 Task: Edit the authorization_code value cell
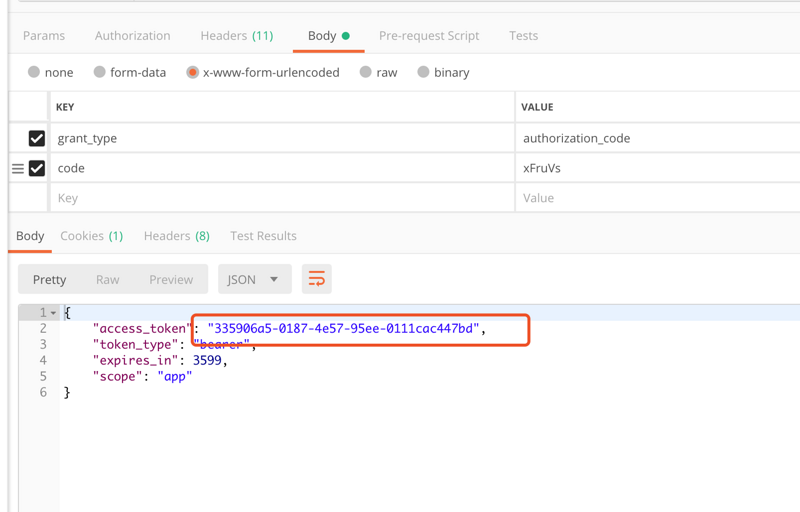click(x=658, y=138)
